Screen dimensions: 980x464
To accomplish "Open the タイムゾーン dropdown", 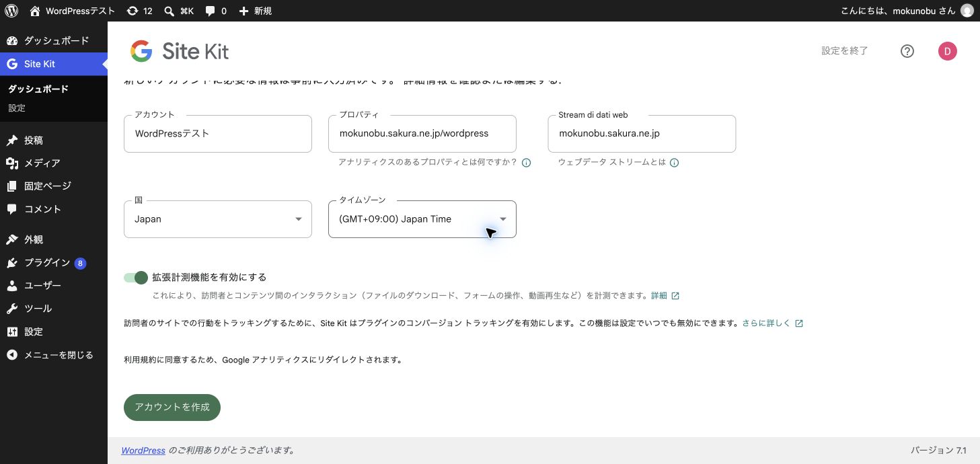I will [x=422, y=219].
